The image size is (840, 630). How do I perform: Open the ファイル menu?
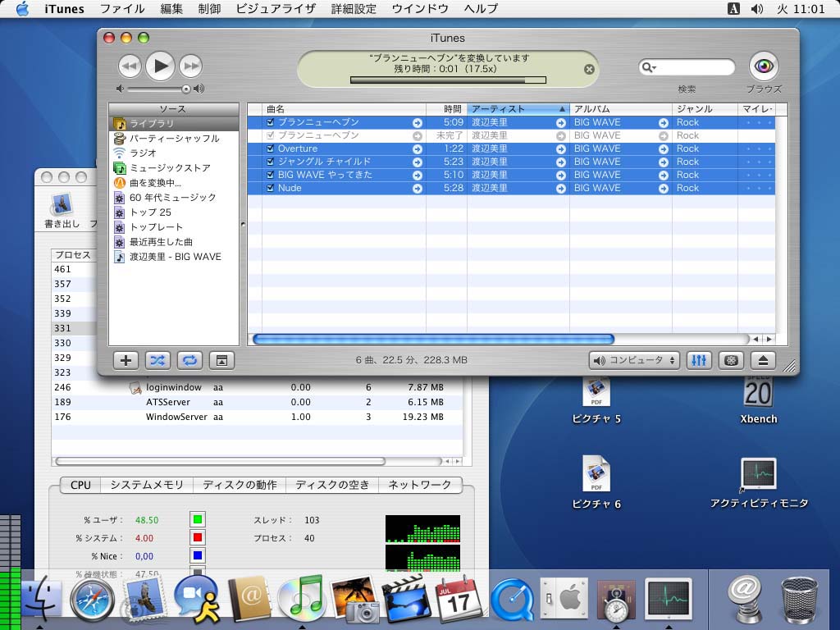[122, 8]
